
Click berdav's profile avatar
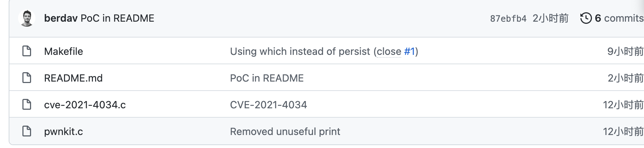coord(27,18)
